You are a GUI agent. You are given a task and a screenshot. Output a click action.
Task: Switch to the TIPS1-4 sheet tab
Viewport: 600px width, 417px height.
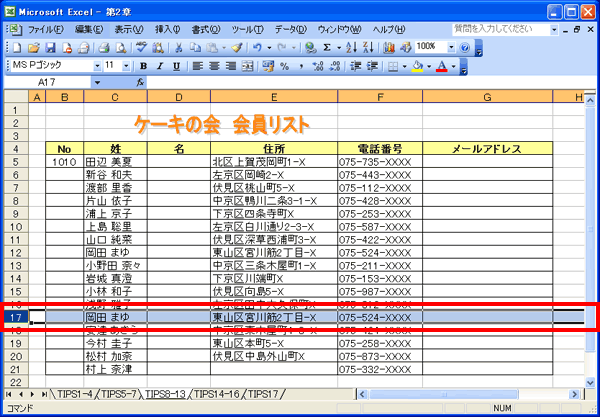[73, 394]
